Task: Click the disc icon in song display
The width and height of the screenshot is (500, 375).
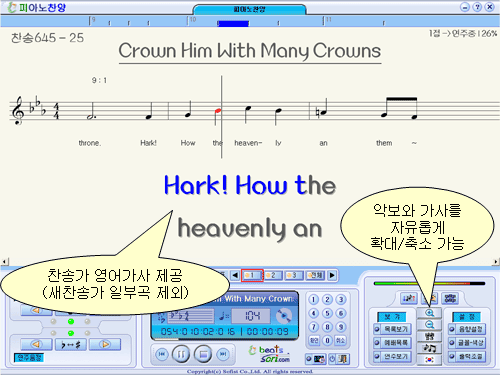Action: (284, 316)
